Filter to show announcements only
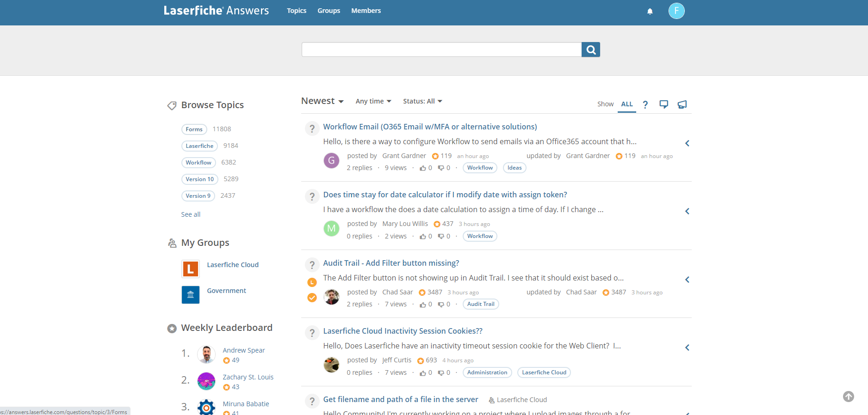This screenshot has height=415, width=868. pyautogui.click(x=682, y=104)
